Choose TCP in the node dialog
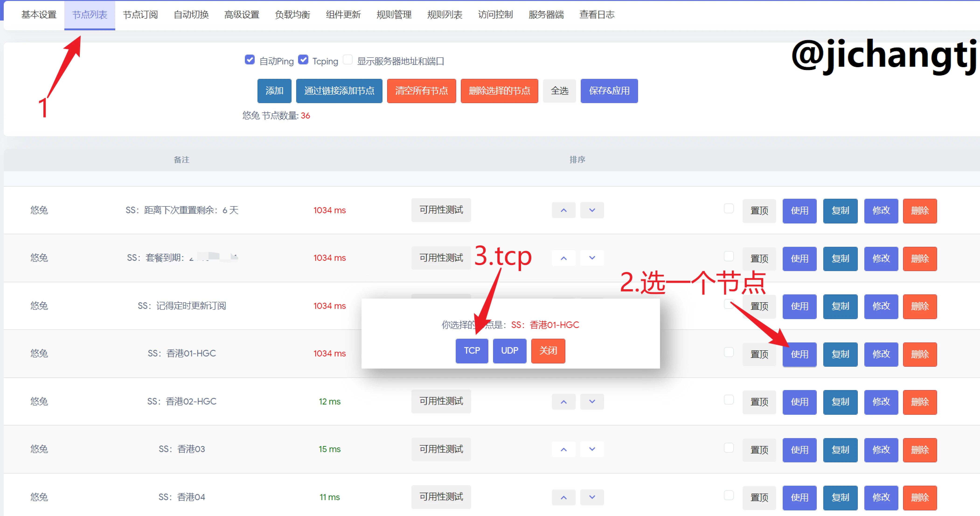 pyautogui.click(x=472, y=351)
